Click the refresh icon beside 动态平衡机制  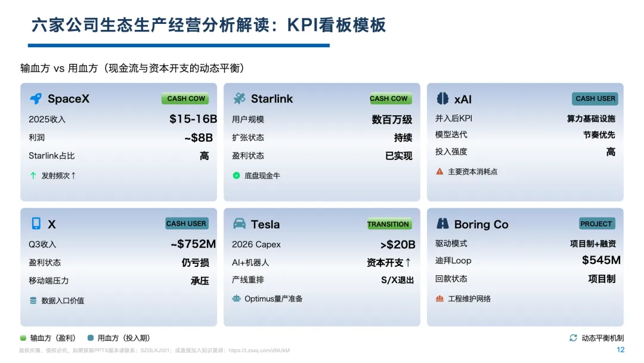(574, 338)
